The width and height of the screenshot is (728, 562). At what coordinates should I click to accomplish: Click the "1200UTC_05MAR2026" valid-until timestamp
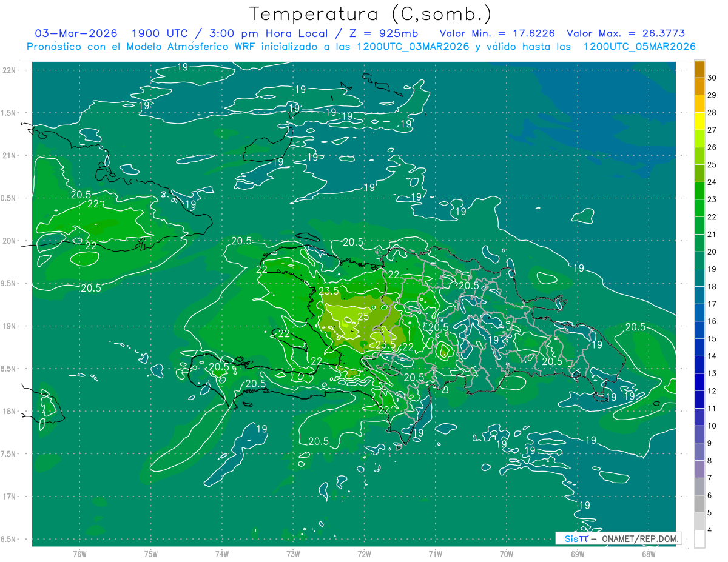[639, 47]
